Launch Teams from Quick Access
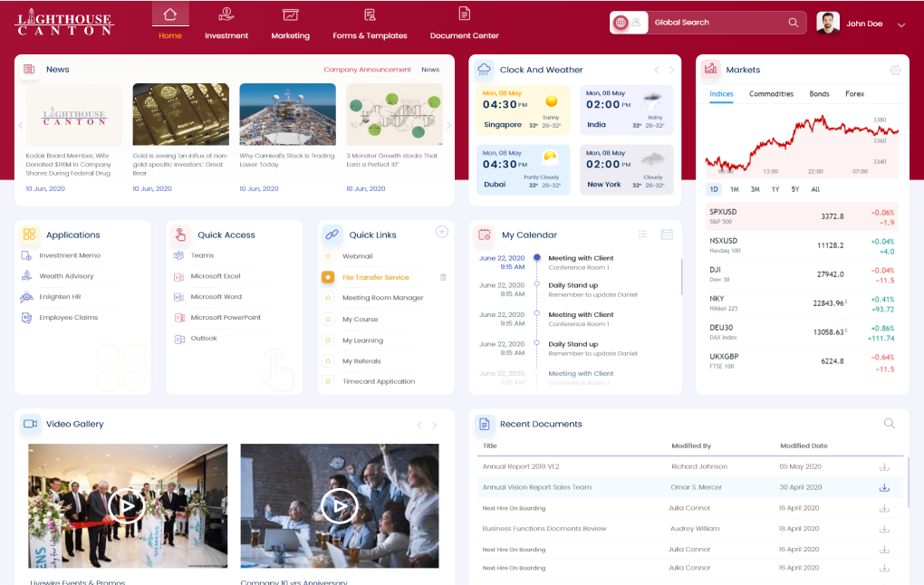The image size is (924, 585). pos(202,255)
